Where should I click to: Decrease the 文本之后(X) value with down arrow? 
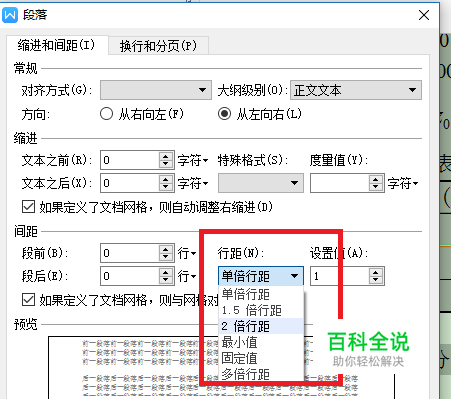coord(166,187)
